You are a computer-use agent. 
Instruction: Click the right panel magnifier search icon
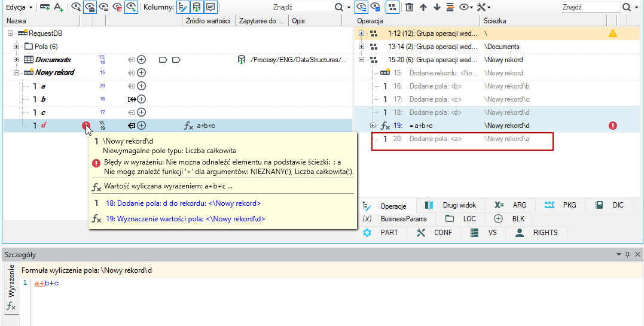(627, 7)
